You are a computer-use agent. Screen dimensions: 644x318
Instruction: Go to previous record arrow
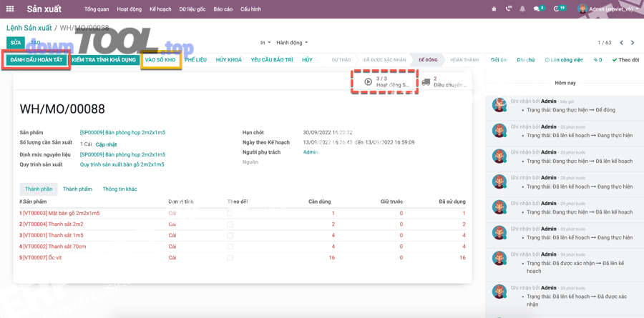621,43
